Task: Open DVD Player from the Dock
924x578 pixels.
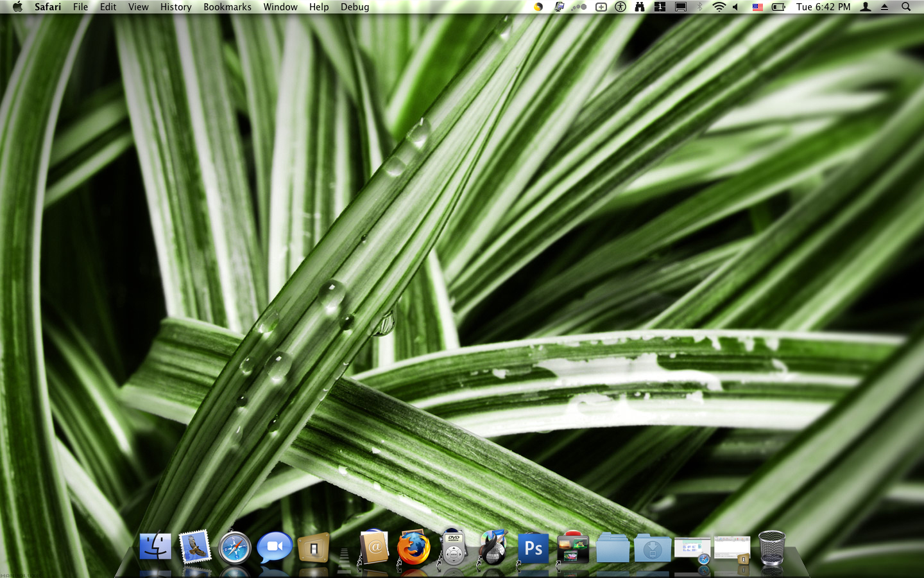Action: click(x=454, y=547)
